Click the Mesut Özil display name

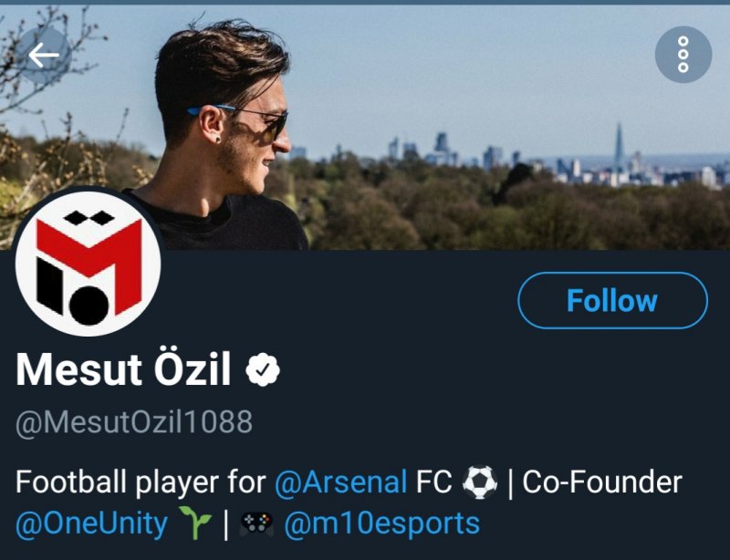[x=126, y=369]
